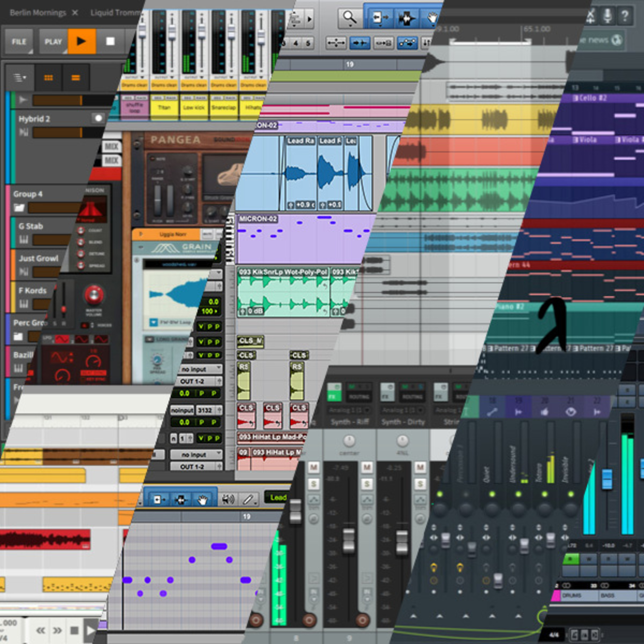Arm the Hybrid 2 track for recording

pyautogui.click(x=98, y=118)
